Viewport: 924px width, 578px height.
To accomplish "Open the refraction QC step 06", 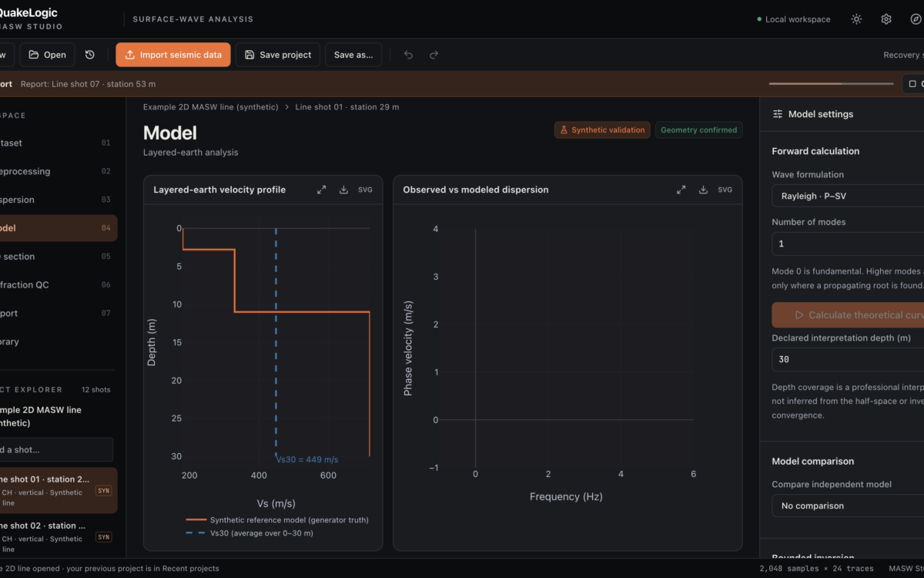I will (x=59, y=285).
